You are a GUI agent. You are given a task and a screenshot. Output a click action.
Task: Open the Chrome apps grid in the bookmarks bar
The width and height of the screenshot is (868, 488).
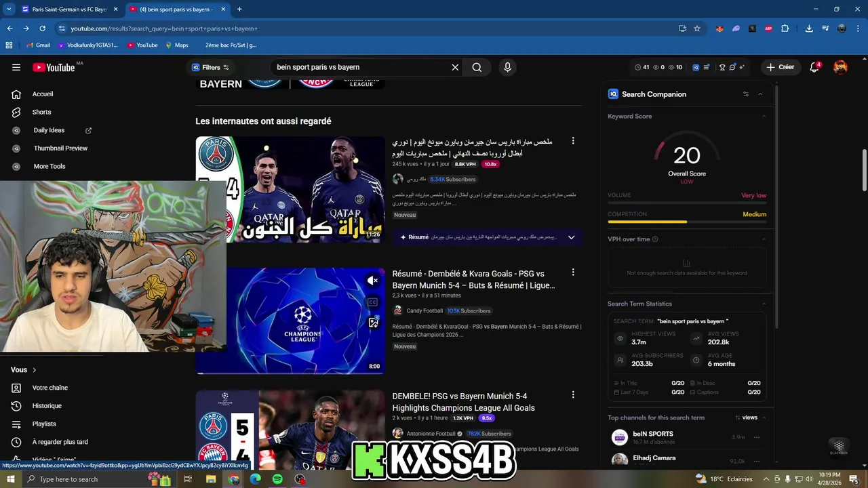coord(9,45)
